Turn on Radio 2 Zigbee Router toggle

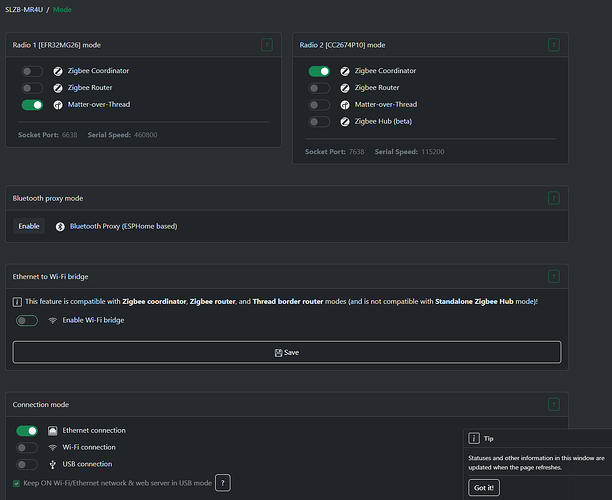(x=319, y=88)
